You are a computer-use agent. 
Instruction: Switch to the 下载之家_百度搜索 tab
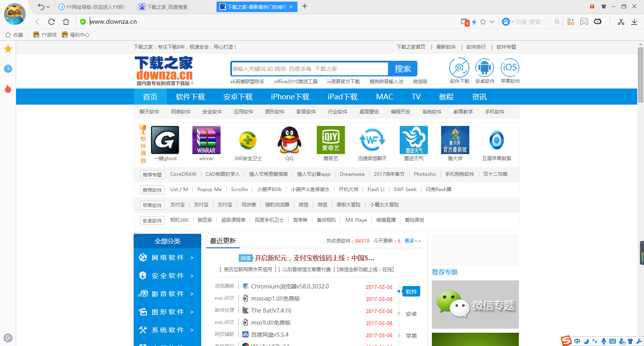coord(167,7)
